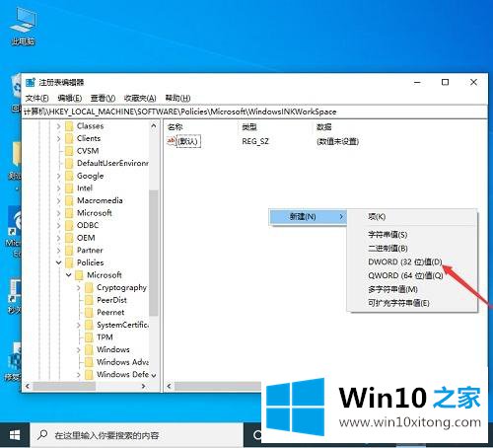Click the 名称 column header
This screenshot has height=448, width=493.
[175, 127]
